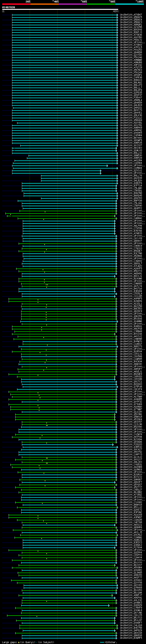Click the red 20% identity legend segment

coord(16,4)
